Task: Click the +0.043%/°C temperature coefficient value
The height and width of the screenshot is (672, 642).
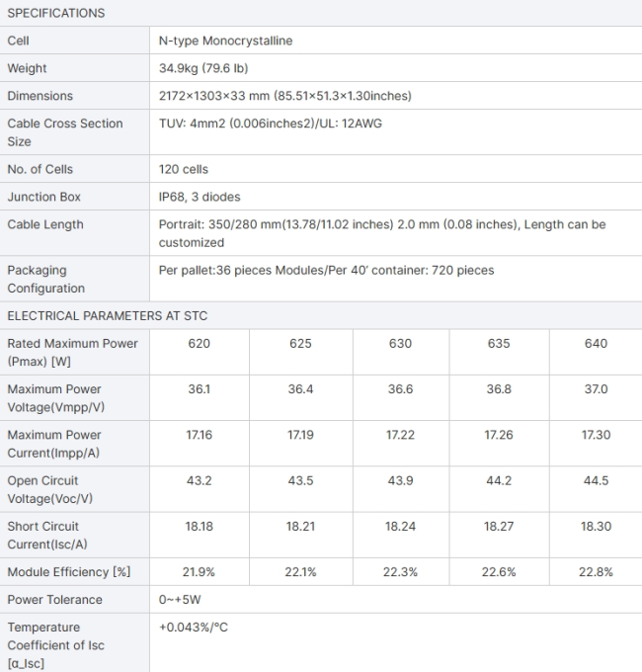Action: click(194, 628)
